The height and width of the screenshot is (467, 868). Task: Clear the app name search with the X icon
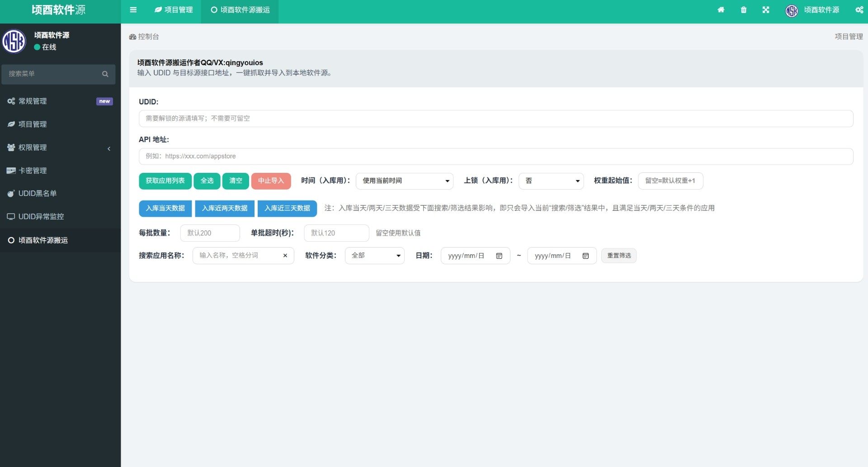[285, 256]
